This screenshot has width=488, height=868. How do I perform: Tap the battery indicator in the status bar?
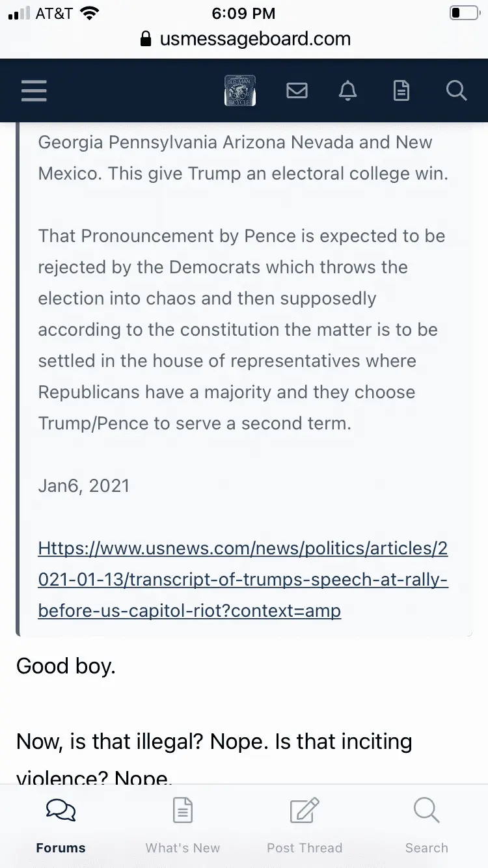click(x=464, y=13)
